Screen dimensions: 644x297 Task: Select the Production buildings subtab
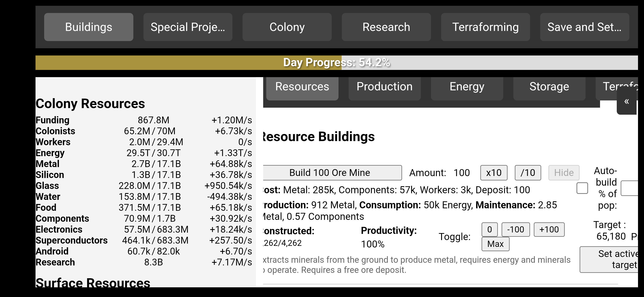pos(384,87)
